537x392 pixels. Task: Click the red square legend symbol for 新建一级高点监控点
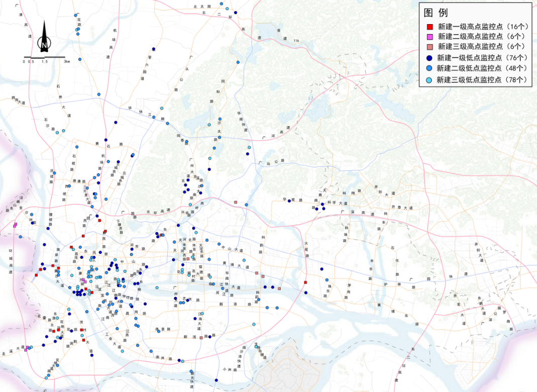pos(429,26)
